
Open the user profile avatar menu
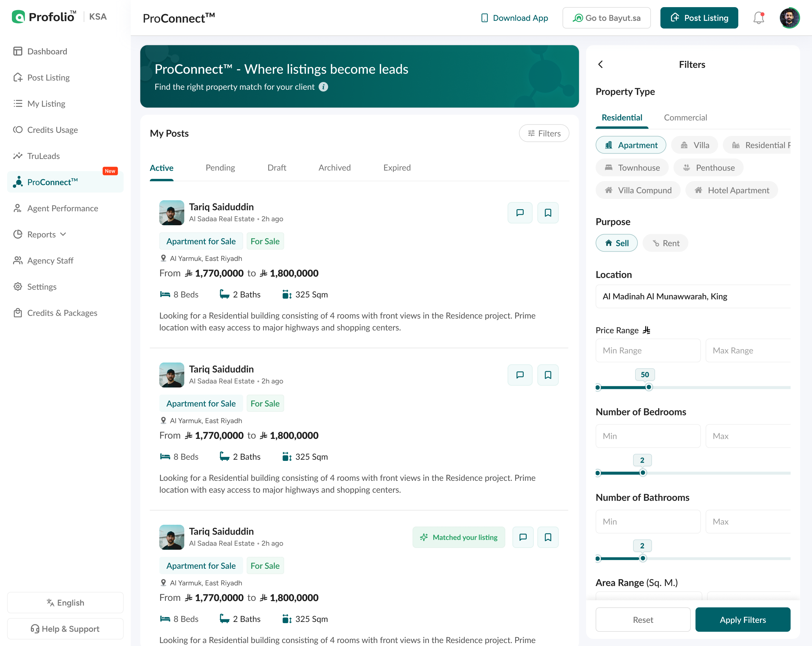coord(789,18)
